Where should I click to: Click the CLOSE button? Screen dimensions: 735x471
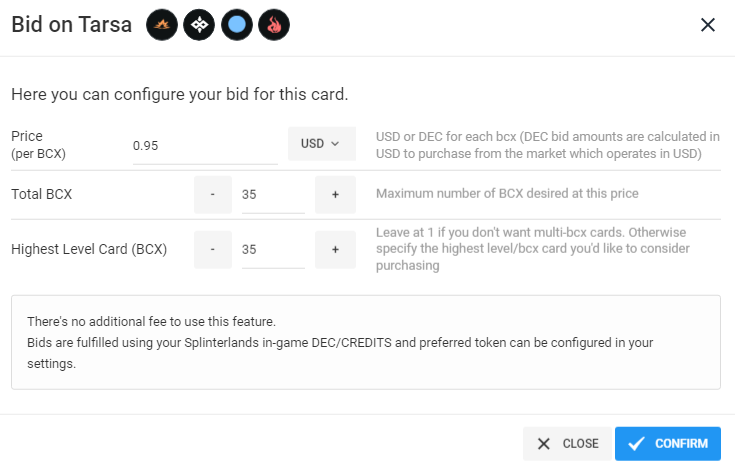tap(568, 443)
